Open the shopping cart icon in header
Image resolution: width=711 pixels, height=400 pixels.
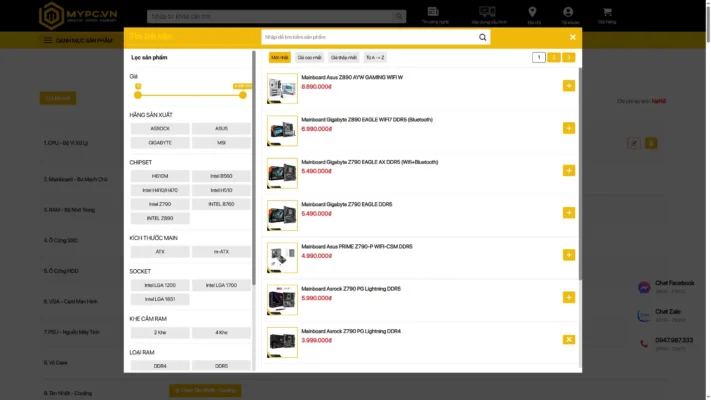click(607, 12)
